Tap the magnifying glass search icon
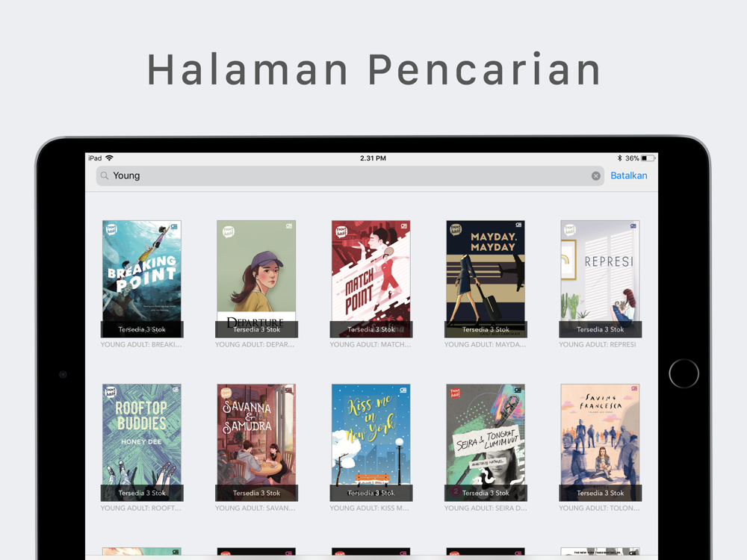The height and width of the screenshot is (560, 747). [105, 175]
